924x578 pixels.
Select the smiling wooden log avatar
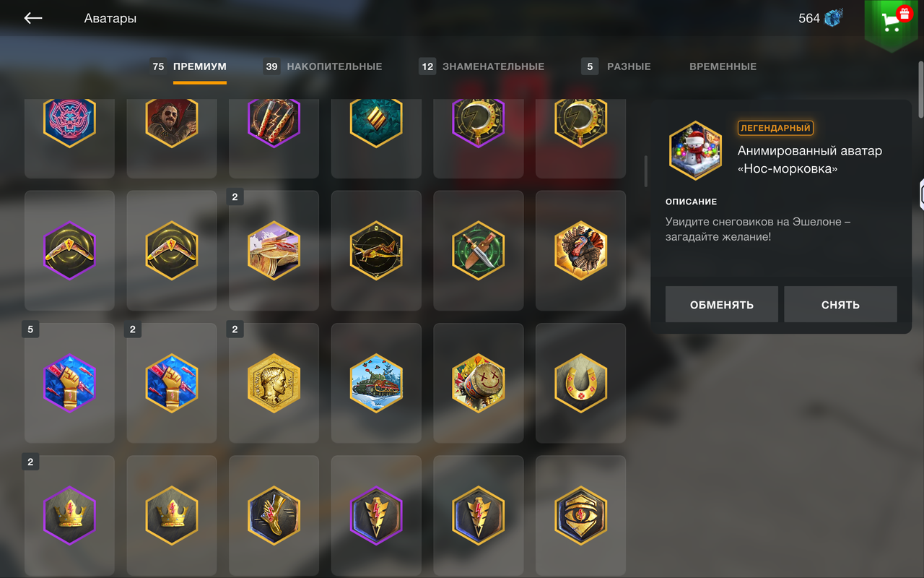(x=478, y=383)
